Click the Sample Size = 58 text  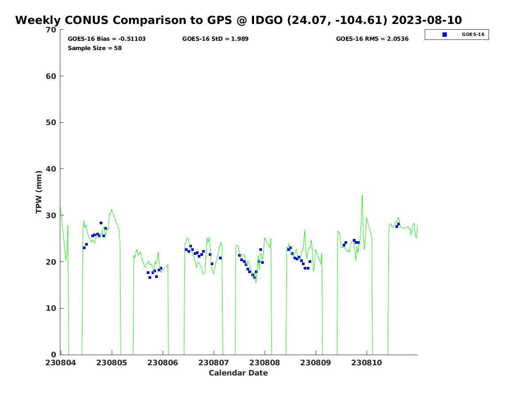click(95, 48)
